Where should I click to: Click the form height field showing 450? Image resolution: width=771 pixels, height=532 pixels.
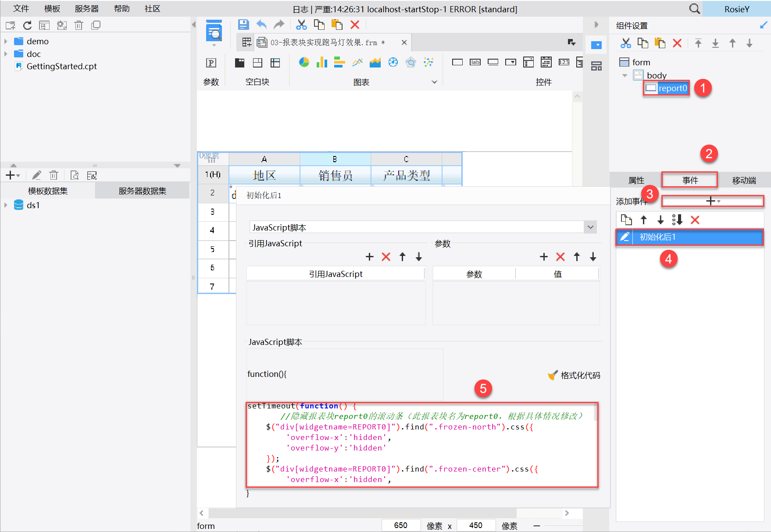pos(476,525)
